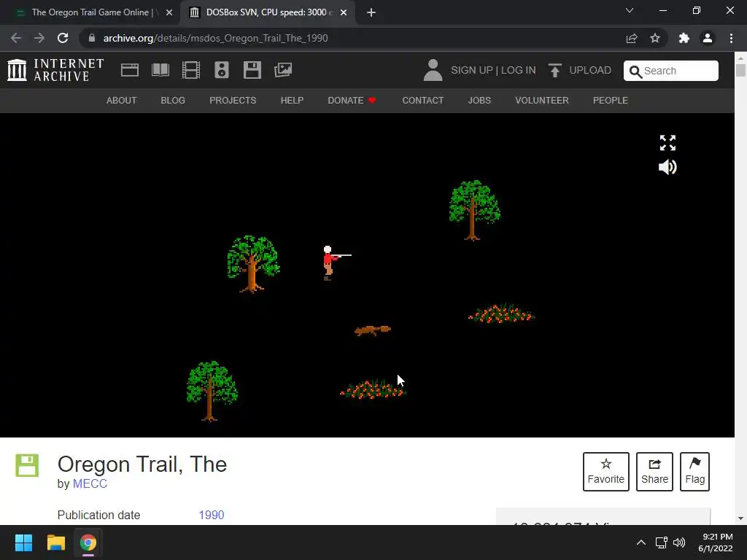
Task: Click the running squirrel animal in game
Action: 373,330
